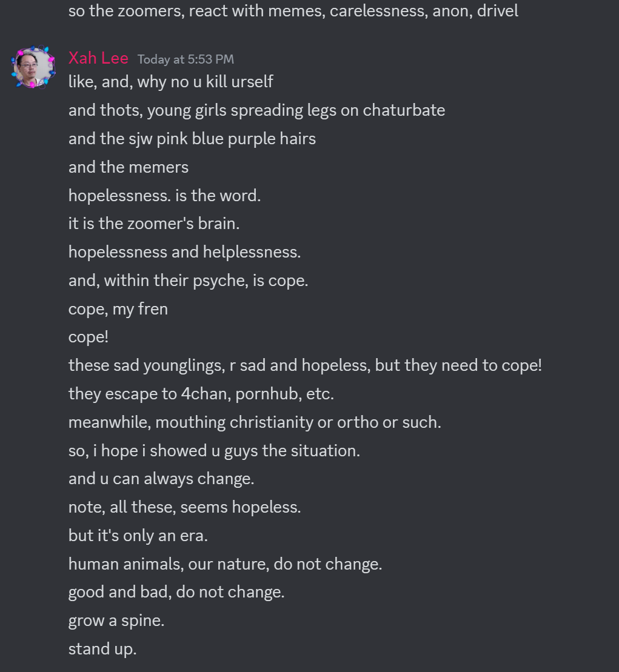Click the "Today at 5:53 PM" timestamp

[186, 59]
